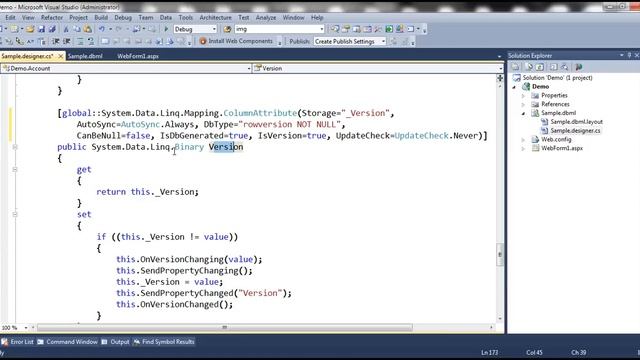Select Sample.designer.cs in Solution Explorer

tap(575, 131)
